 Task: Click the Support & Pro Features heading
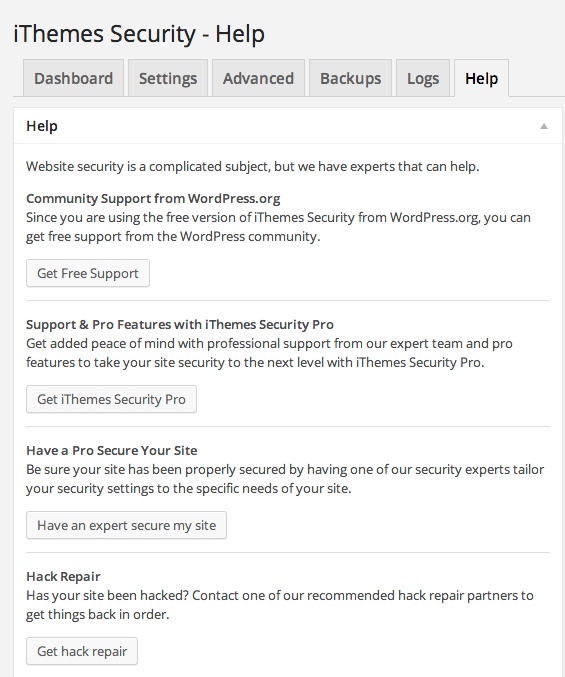pos(180,324)
